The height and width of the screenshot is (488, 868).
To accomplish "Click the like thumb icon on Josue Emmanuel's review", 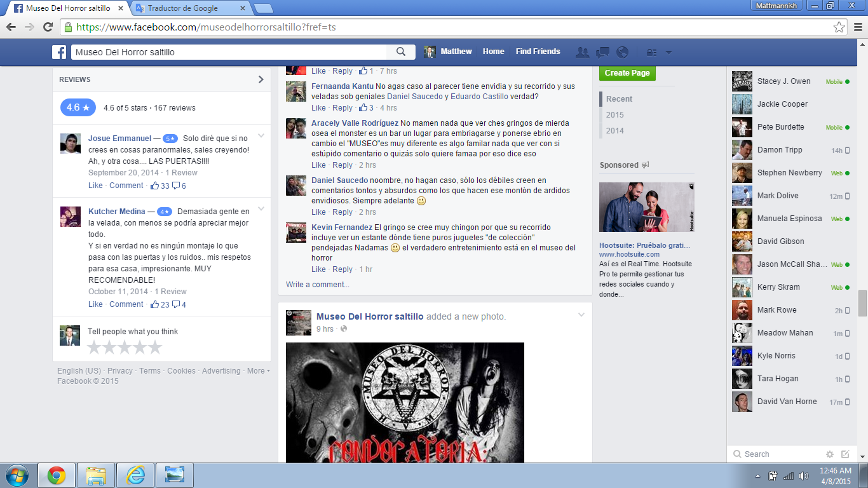I will tap(154, 186).
